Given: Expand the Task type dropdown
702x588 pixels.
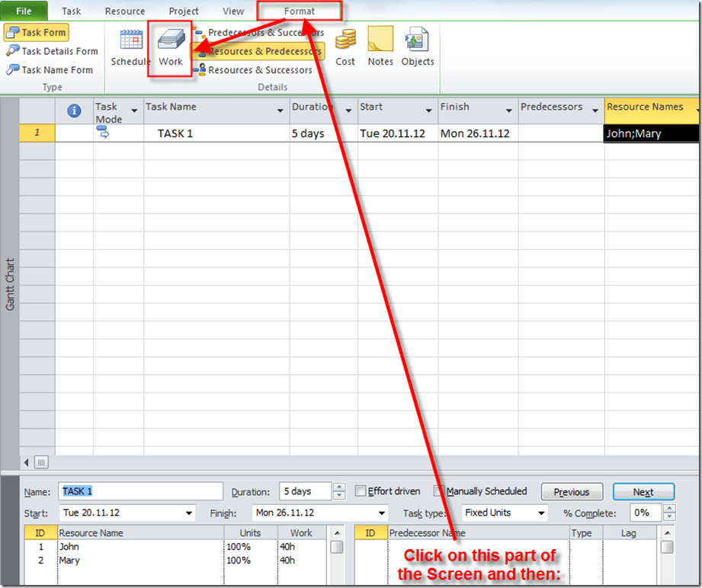Looking at the screenshot, I should point(541,513).
